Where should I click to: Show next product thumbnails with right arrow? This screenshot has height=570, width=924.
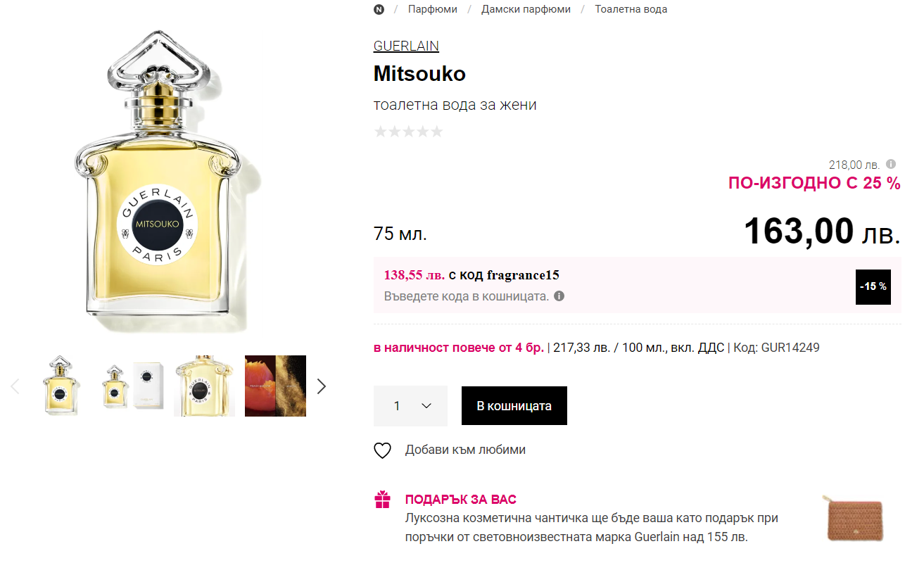pos(322,386)
